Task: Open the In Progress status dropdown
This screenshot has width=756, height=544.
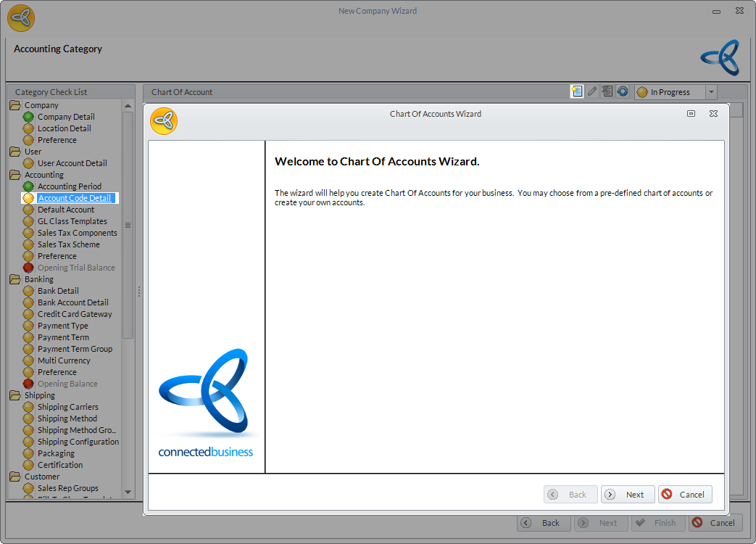Action: click(x=711, y=92)
